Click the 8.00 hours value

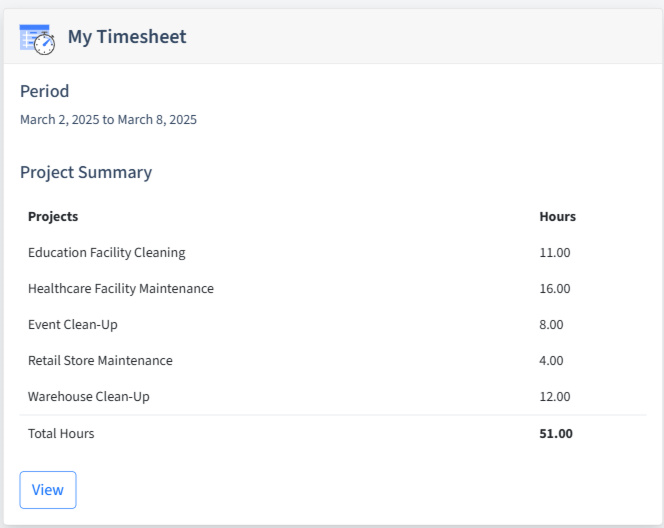tap(551, 325)
